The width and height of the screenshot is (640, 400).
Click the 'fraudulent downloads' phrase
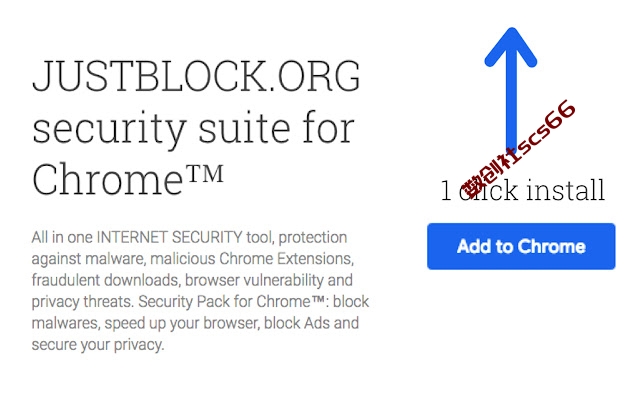pos(105,280)
